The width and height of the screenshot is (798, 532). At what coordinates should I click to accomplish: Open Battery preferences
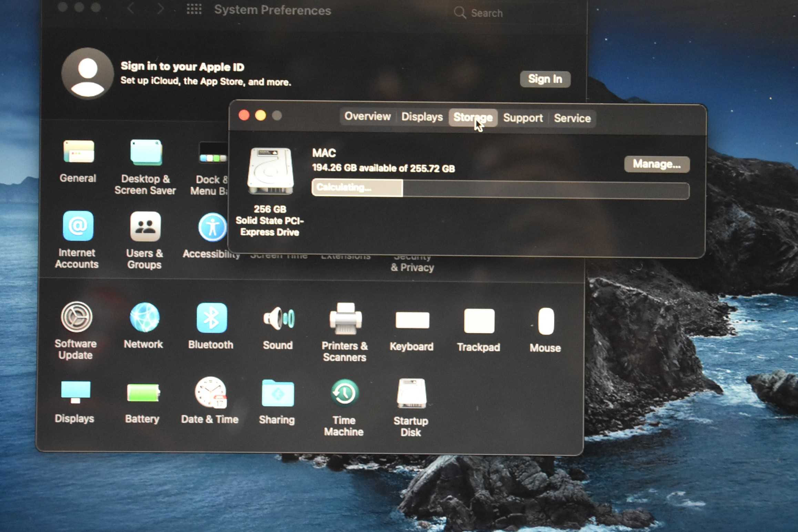pyautogui.click(x=143, y=393)
